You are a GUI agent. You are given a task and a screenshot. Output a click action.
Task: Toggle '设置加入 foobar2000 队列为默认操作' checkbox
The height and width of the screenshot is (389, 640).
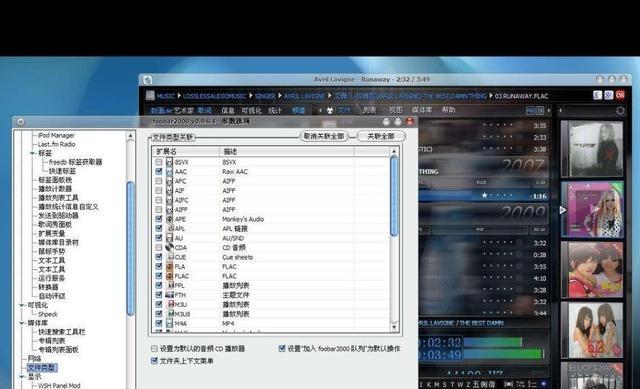282,348
